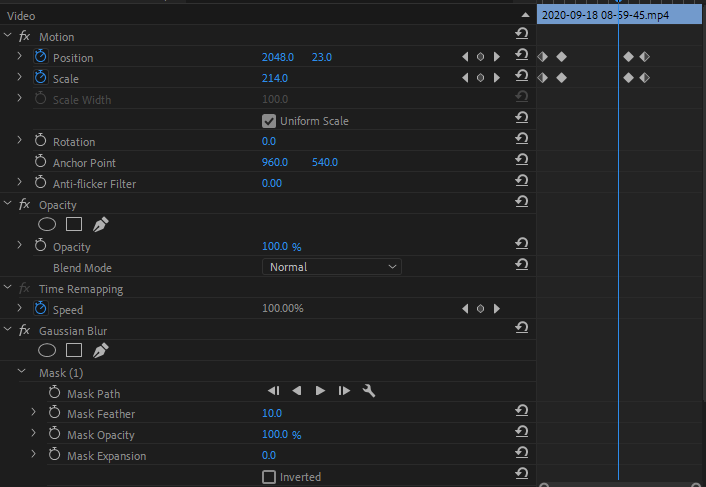Viewport: 706px width, 487px height.
Task: Reset the Blend Mode parameter
Action: click(521, 265)
